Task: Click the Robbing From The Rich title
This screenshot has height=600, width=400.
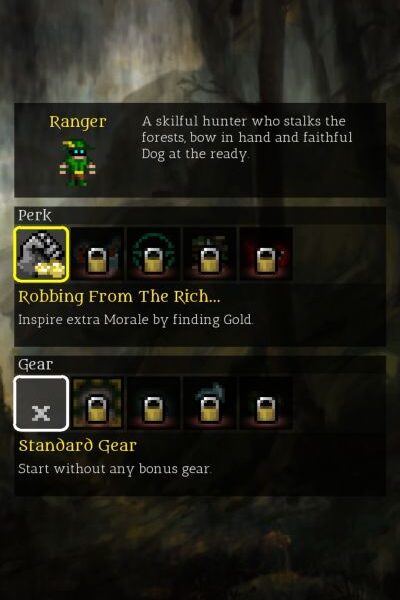Action: (119, 297)
